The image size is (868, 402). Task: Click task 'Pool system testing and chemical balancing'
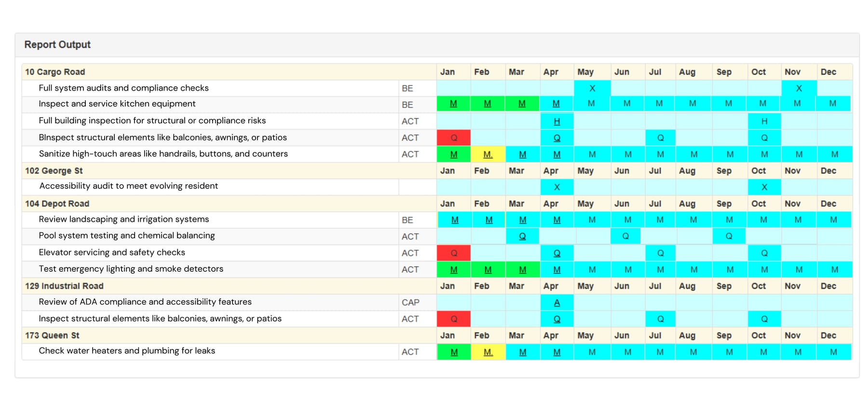(x=127, y=236)
